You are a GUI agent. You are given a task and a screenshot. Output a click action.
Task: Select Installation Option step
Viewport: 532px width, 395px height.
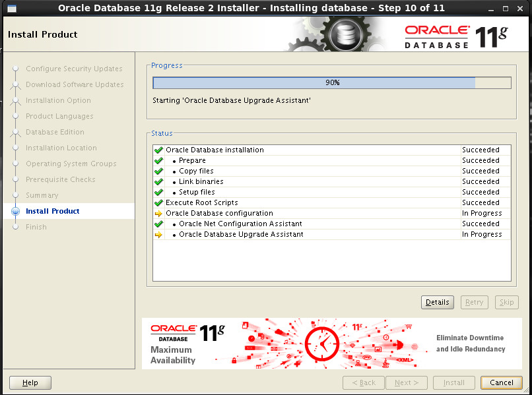point(58,100)
